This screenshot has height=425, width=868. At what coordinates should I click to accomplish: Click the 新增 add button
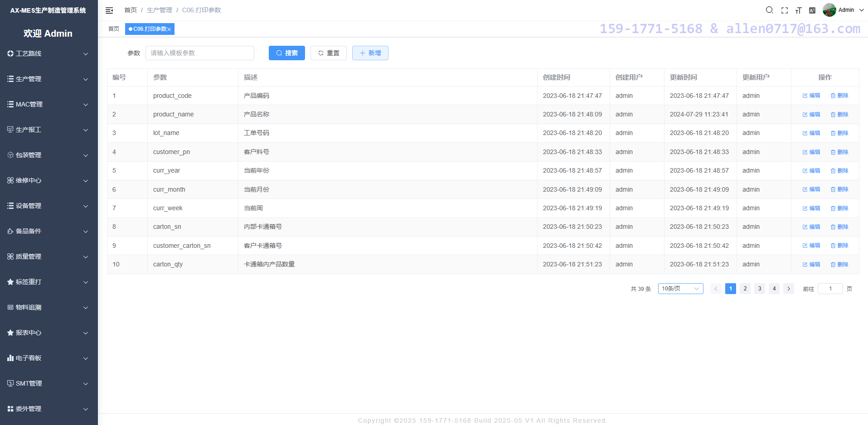coord(370,53)
